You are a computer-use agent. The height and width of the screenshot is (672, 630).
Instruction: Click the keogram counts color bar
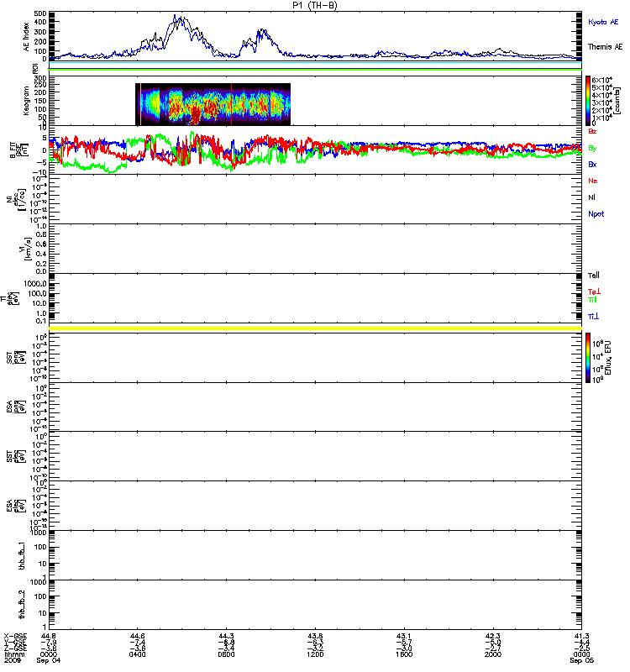588,101
